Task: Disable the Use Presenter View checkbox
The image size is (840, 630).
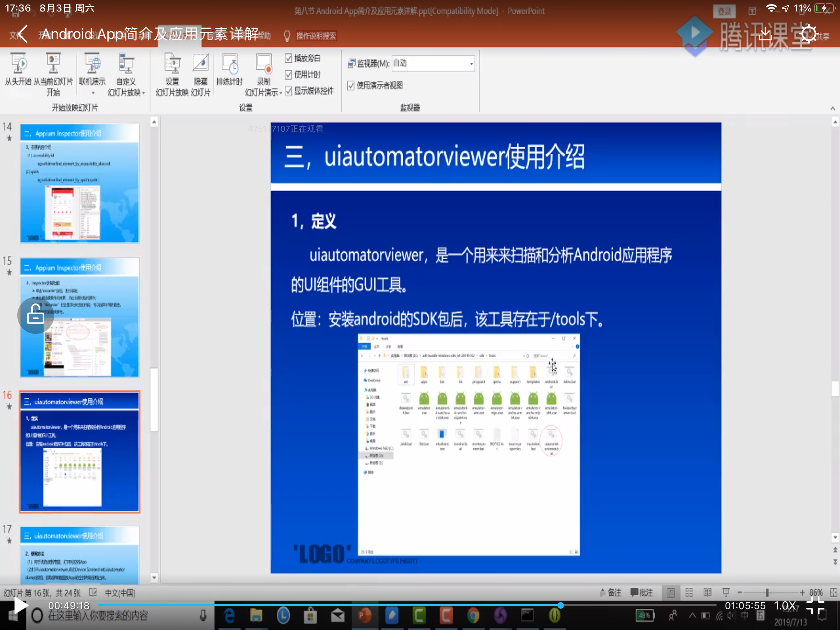Action: click(x=351, y=85)
